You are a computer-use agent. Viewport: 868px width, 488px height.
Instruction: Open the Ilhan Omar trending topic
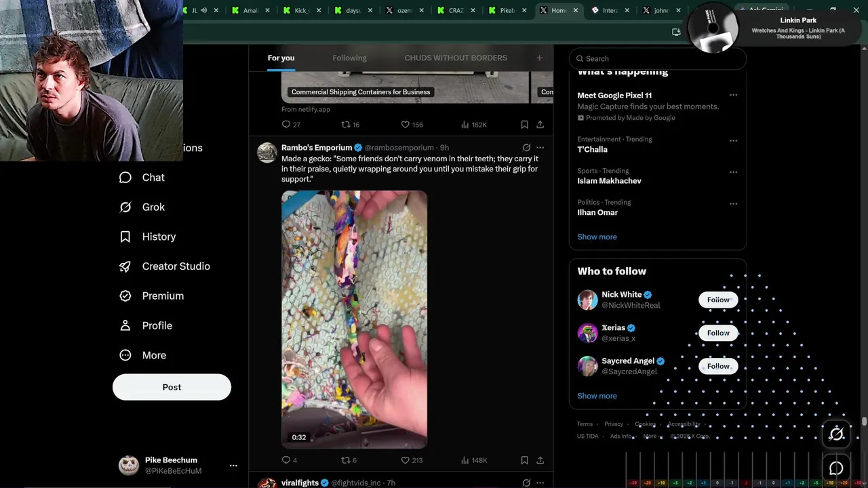[597, 212]
